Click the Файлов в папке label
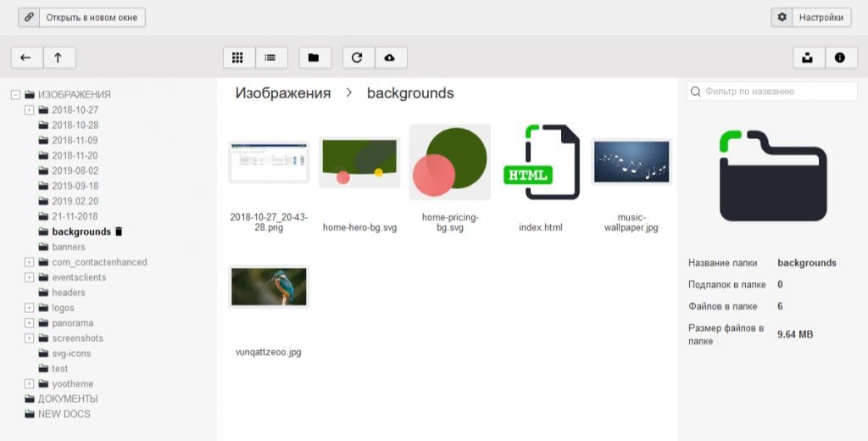This screenshot has height=441, width=868. click(x=722, y=306)
